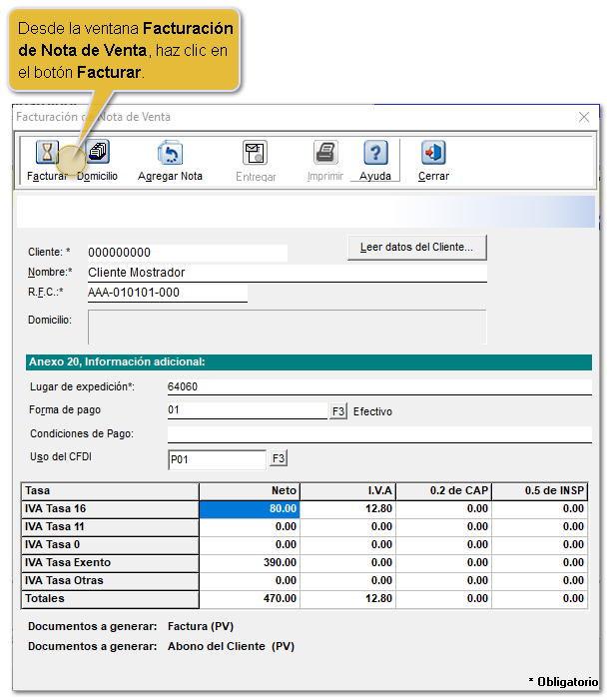Select the R.F.C. text field
Viewport: 609px width, 700px height.
click(x=167, y=293)
